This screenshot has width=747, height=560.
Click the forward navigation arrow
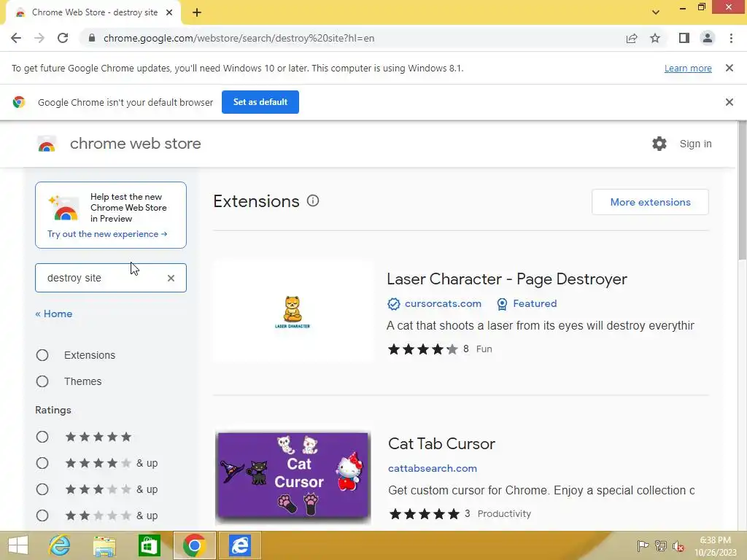[x=39, y=38]
